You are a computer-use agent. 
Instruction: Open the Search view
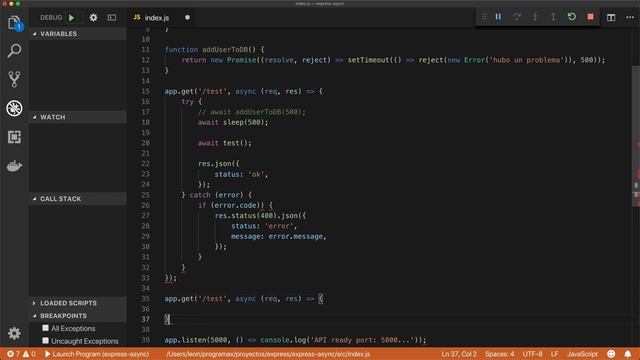click(14, 51)
